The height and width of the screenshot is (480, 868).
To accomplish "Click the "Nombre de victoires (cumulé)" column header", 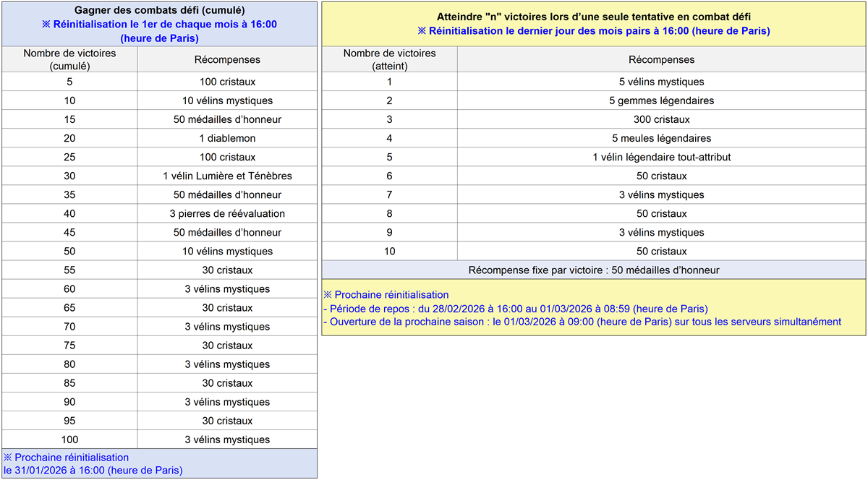I will point(69,59).
